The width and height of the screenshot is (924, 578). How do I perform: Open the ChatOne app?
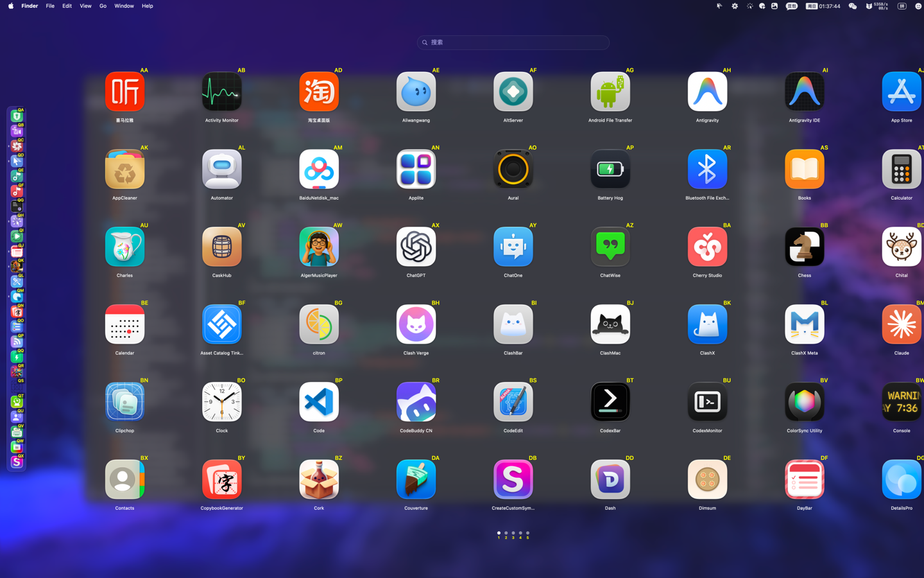(x=513, y=247)
